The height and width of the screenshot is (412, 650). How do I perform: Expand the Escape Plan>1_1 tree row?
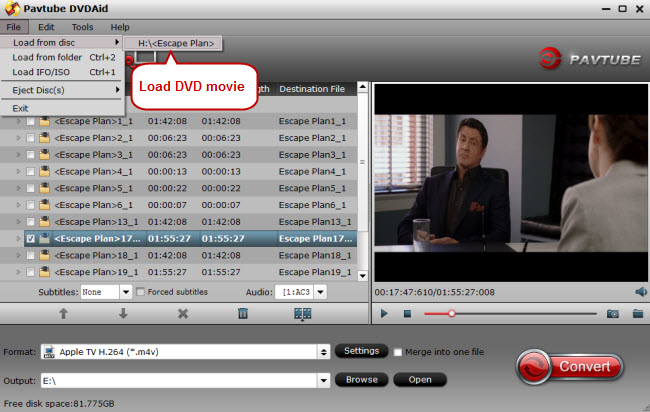tap(18, 121)
